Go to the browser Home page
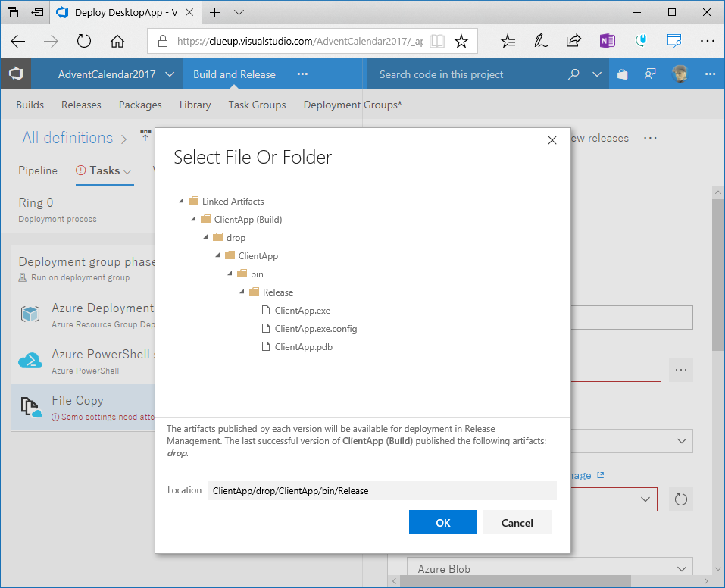 (x=117, y=41)
